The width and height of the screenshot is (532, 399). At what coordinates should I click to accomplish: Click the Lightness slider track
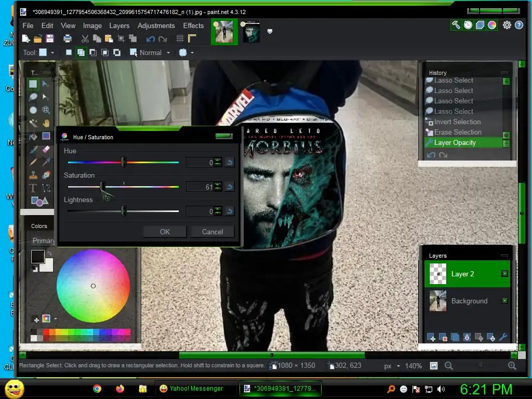pyautogui.click(x=123, y=211)
